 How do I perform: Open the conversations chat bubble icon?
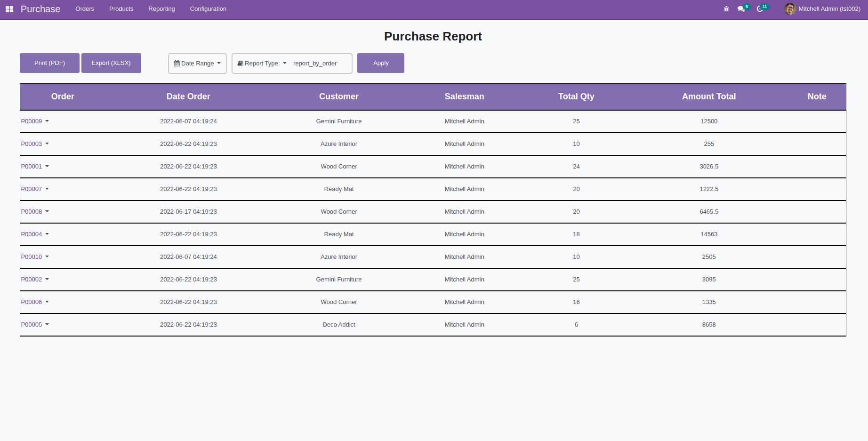[x=741, y=9]
